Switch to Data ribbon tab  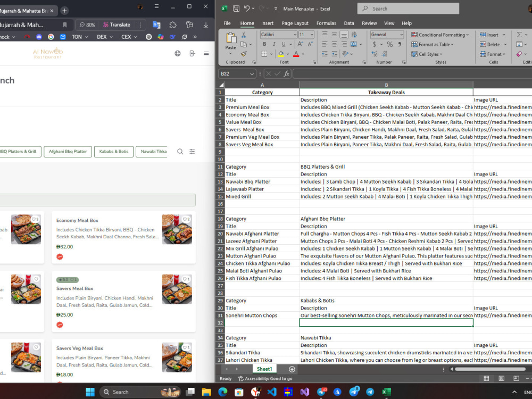click(x=349, y=23)
